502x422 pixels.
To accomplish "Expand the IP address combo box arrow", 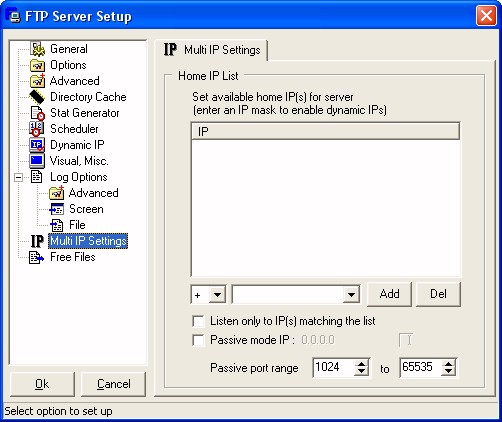I will point(351,295).
